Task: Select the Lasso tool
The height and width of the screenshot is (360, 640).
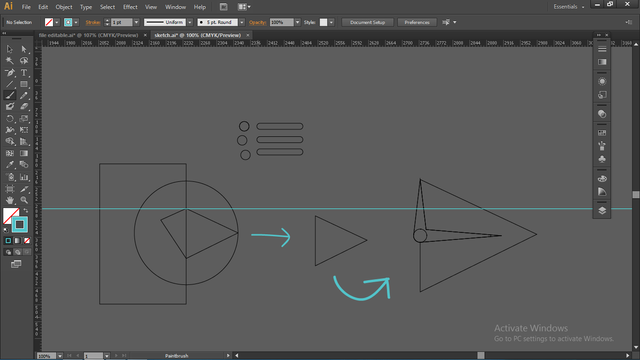Action: click(24, 61)
